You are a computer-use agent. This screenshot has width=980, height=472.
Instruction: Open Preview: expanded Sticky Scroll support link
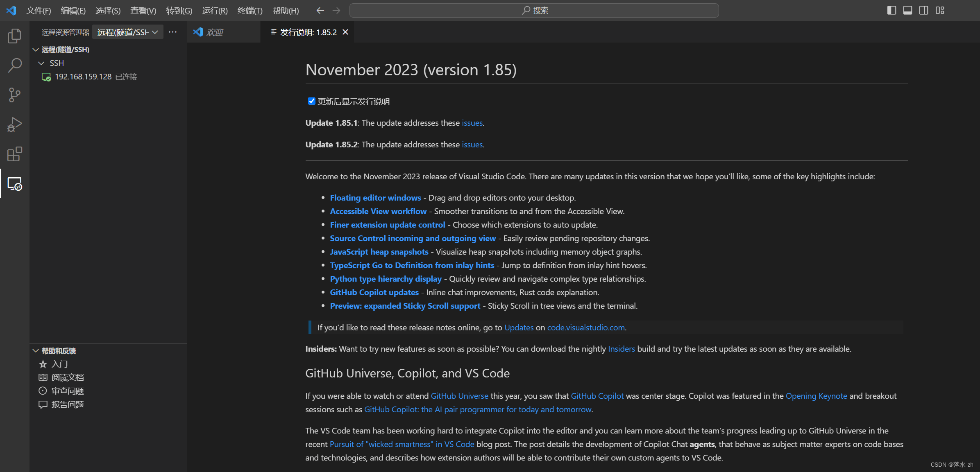pos(405,306)
